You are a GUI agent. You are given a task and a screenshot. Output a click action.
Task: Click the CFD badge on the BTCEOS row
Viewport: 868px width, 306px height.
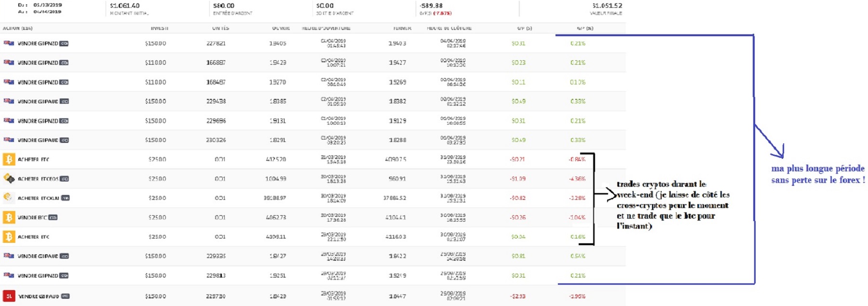tap(65, 179)
